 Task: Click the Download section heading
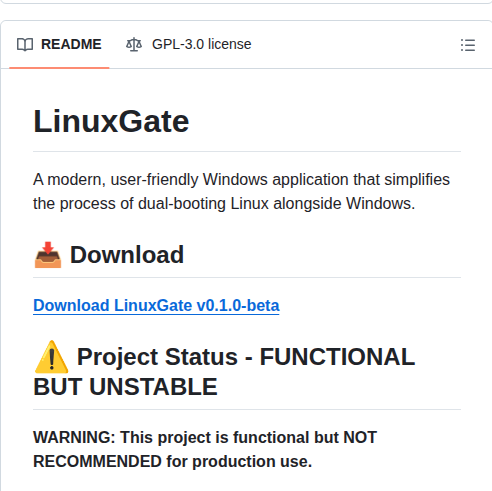127,255
